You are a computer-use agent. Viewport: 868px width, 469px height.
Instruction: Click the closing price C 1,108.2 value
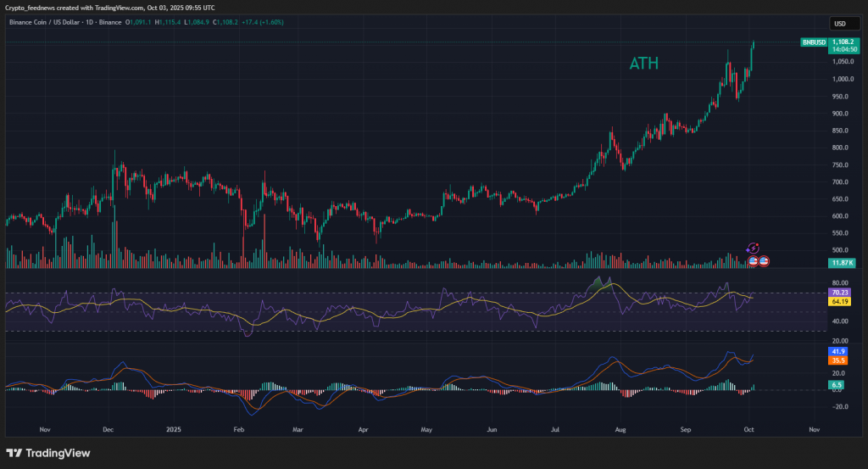226,22
